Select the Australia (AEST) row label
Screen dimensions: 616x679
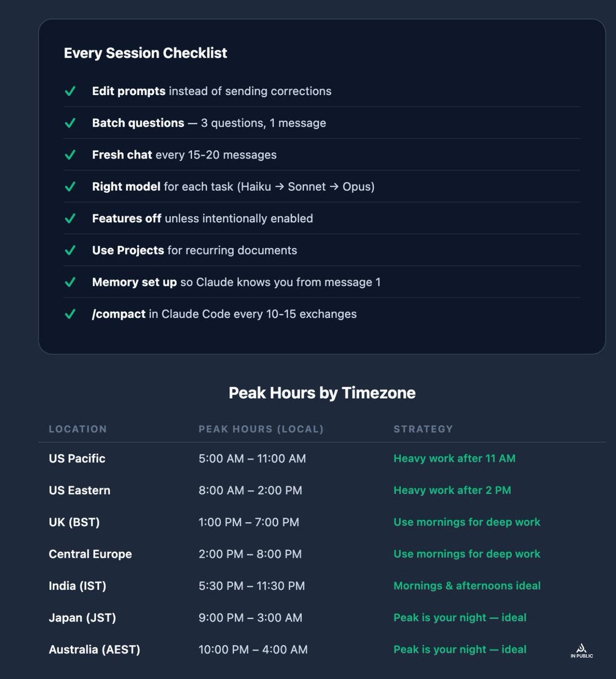pos(95,650)
